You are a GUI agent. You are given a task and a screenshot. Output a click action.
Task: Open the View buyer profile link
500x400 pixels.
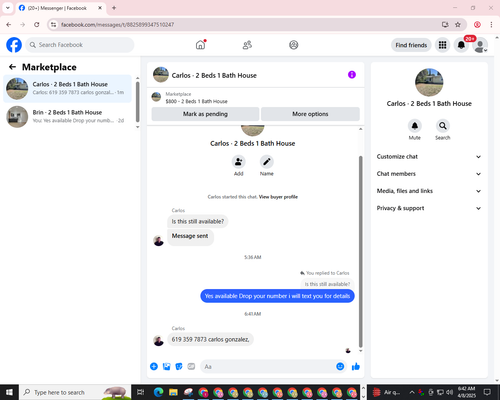click(278, 197)
